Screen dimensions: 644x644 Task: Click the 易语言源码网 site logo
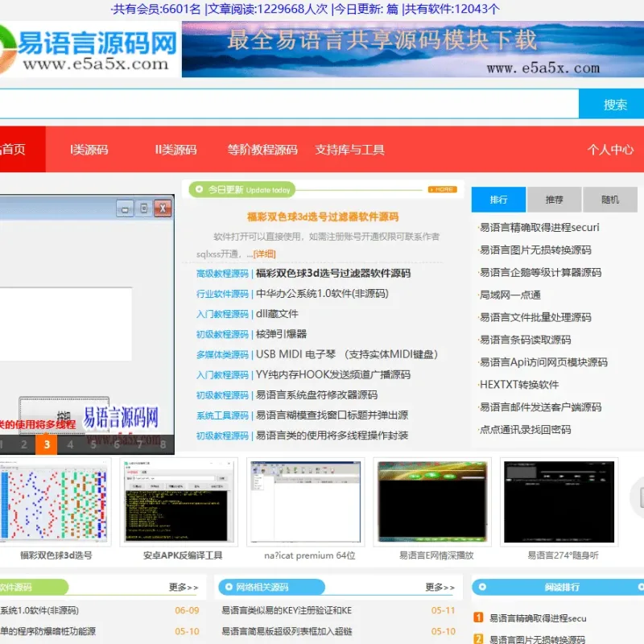click(89, 50)
